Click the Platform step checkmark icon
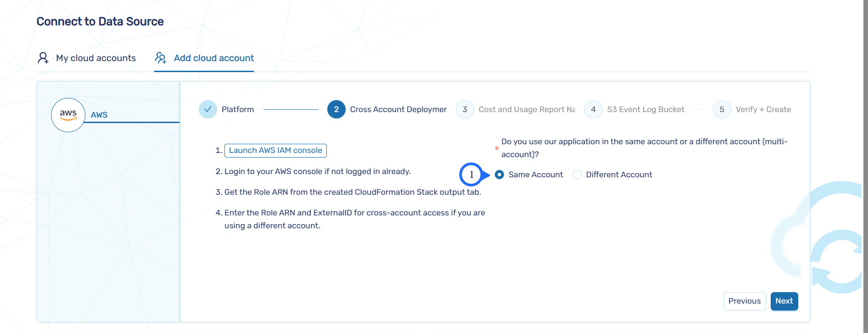Image resolution: width=868 pixels, height=333 pixels. tap(207, 109)
